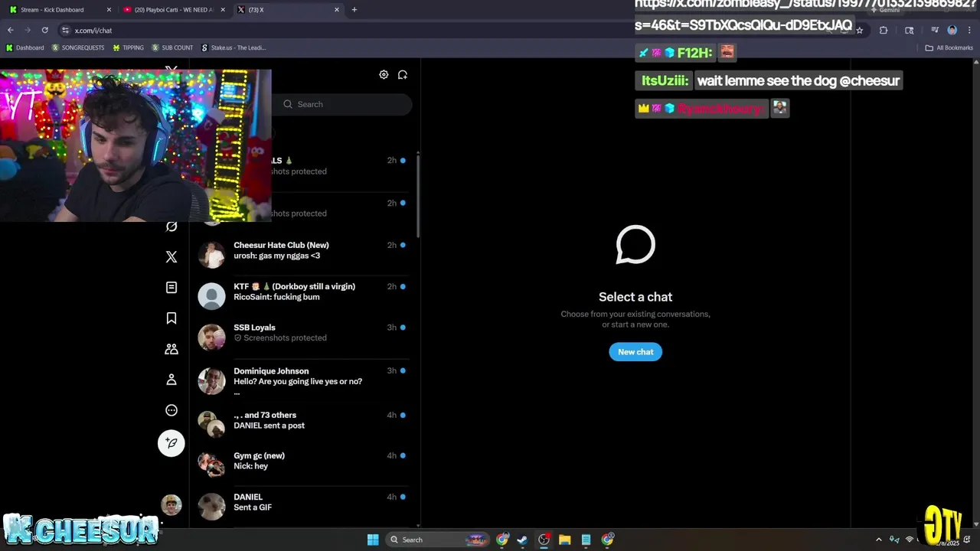Click the Gym gc group avatar
Screen dimensions: 980x551
[211, 463]
